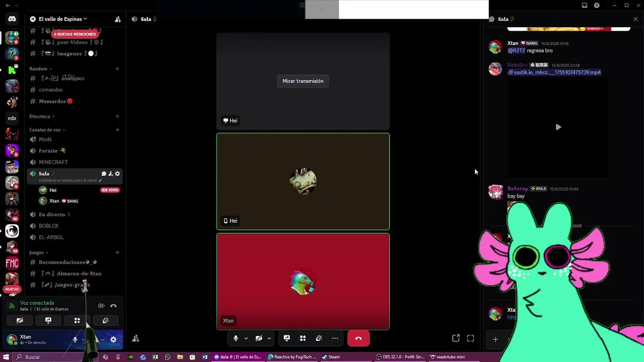Collapse the Canales de voz category
The image size is (644, 362).
pos(47,130)
